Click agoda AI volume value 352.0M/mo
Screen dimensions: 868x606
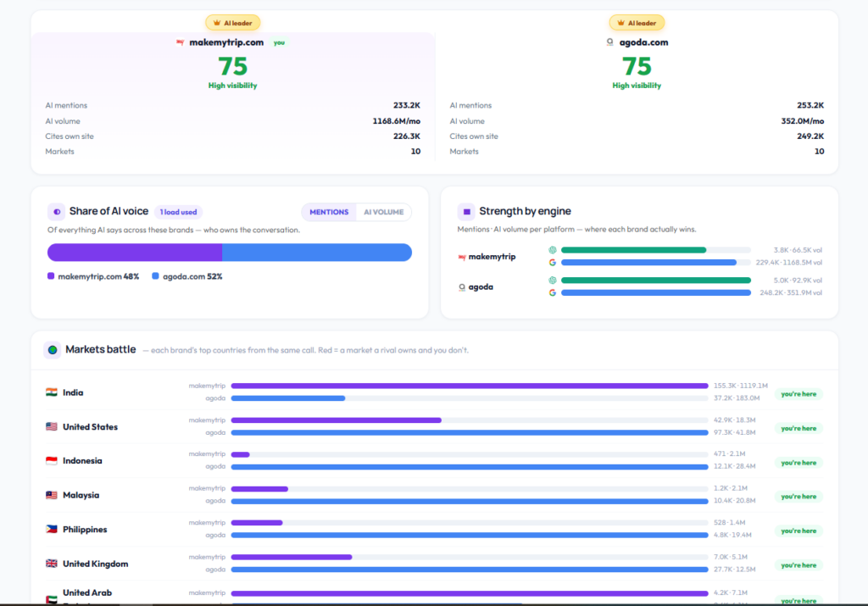tap(802, 120)
